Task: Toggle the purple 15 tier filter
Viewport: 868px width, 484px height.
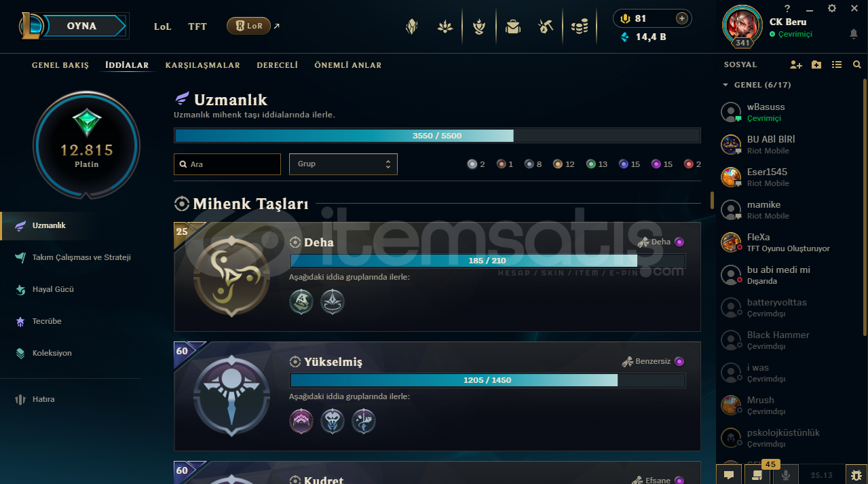Action: [x=662, y=164]
